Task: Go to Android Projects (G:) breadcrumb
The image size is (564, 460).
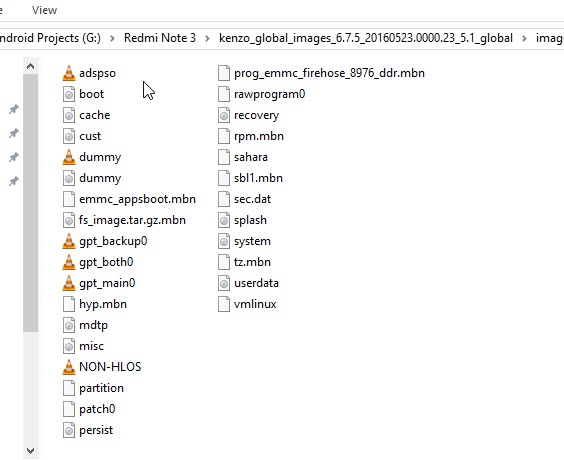Action: point(50,38)
